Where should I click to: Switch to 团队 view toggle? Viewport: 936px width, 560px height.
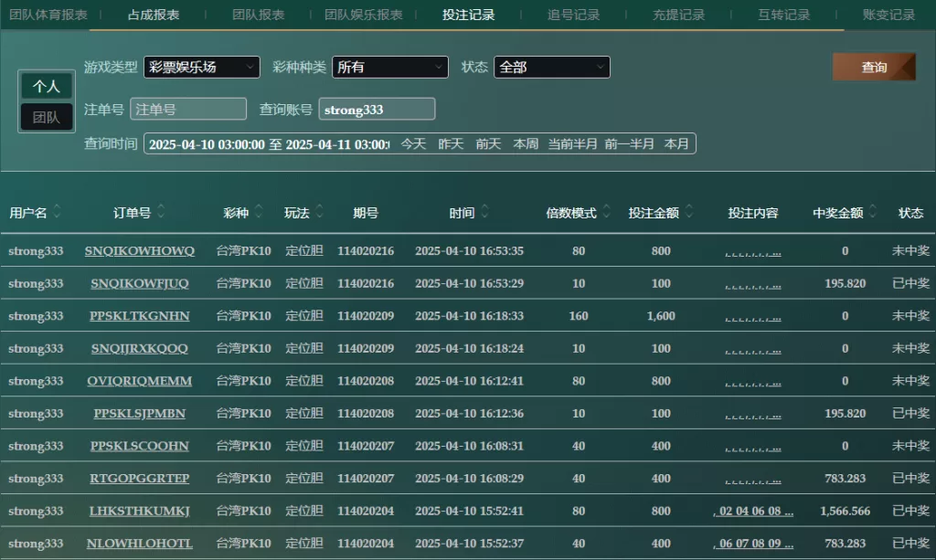point(47,117)
